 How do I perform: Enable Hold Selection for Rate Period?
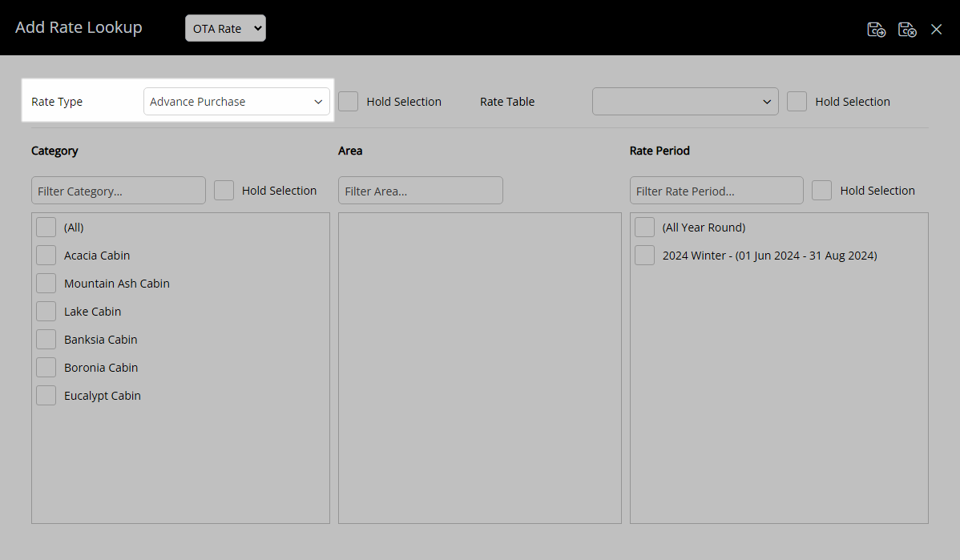coord(821,191)
